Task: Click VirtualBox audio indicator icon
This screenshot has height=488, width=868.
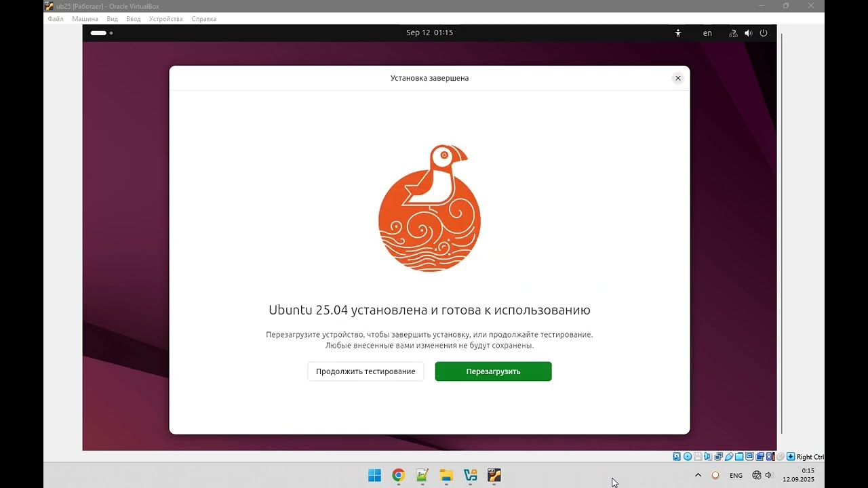Action: (x=708, y=457)
